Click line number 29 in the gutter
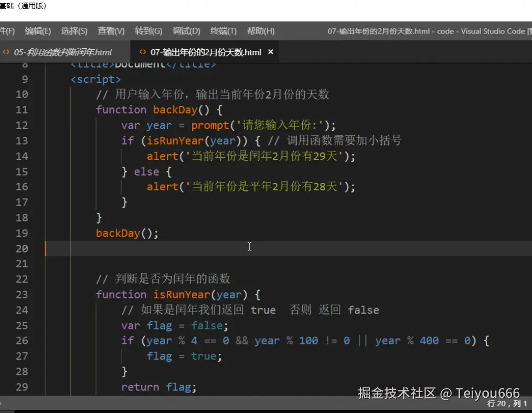This screenshot has width=532, height=413. click(x=22, y=387)
